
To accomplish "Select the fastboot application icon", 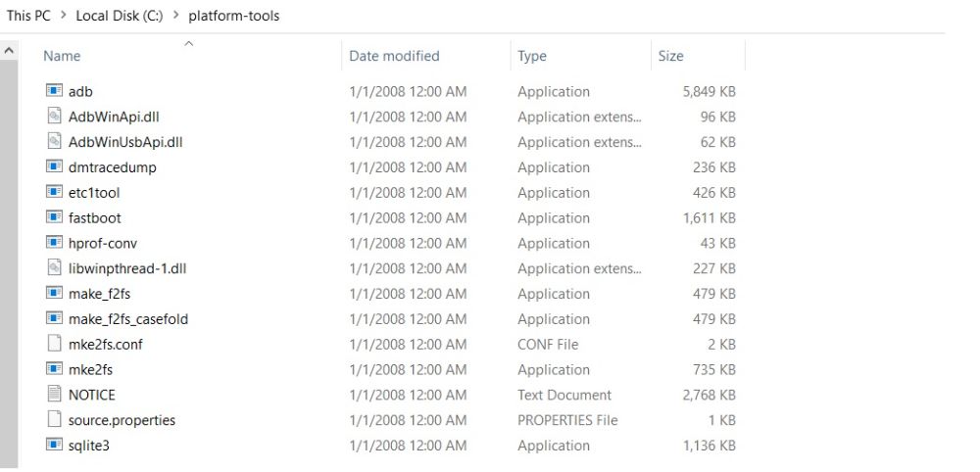I will tap(54, 217).
